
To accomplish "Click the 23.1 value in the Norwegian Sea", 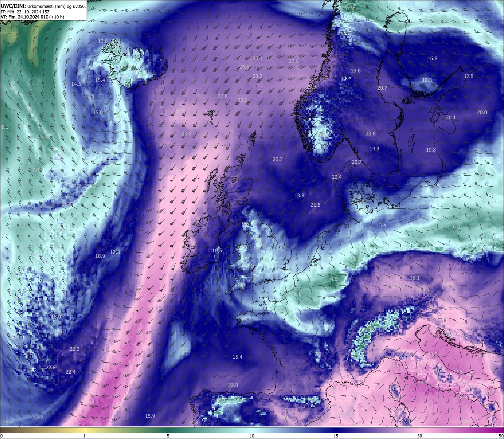I will tap(258, 58).
